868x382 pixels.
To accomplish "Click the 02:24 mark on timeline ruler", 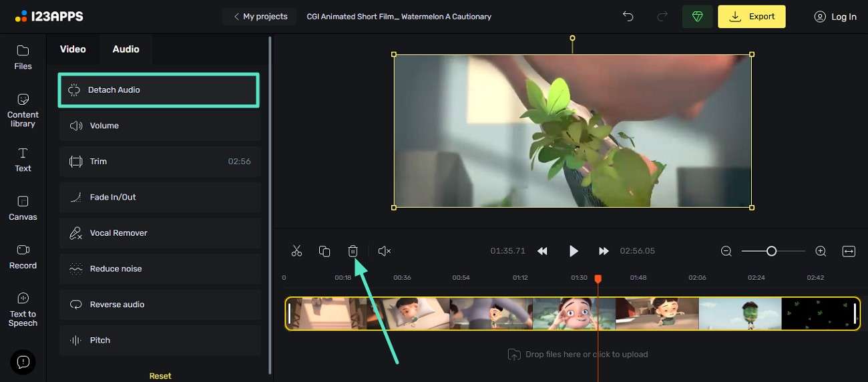I will (x=756, y=278).
